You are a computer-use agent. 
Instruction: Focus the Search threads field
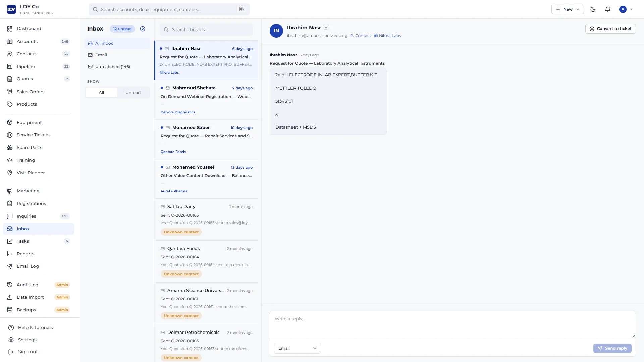point(206,29)
